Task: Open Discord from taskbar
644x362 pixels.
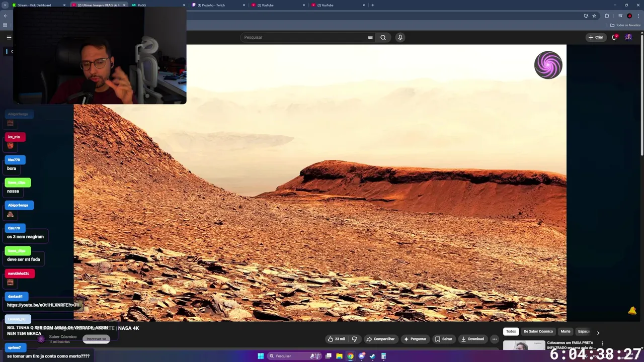Action: (362, 356)
